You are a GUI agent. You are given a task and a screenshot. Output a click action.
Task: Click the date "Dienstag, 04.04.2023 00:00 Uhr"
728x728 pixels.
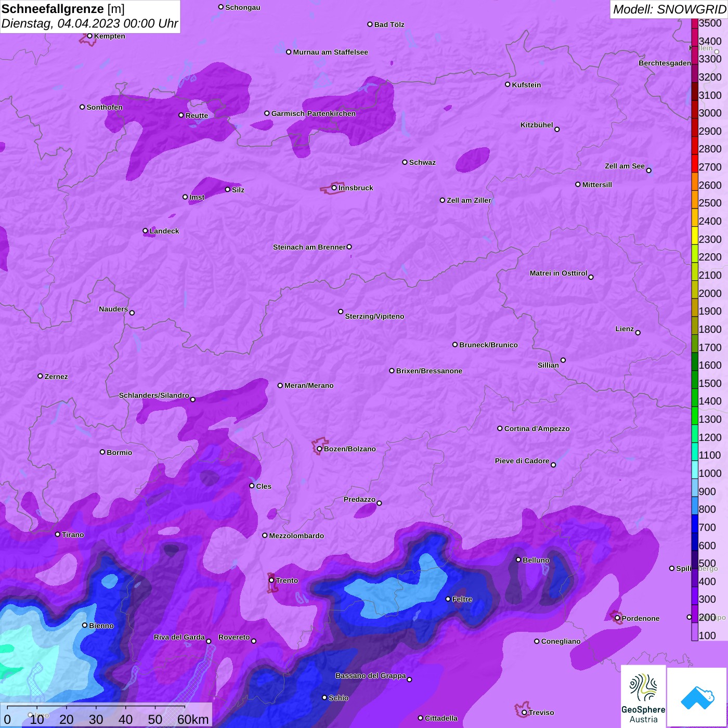coord(89,24)
